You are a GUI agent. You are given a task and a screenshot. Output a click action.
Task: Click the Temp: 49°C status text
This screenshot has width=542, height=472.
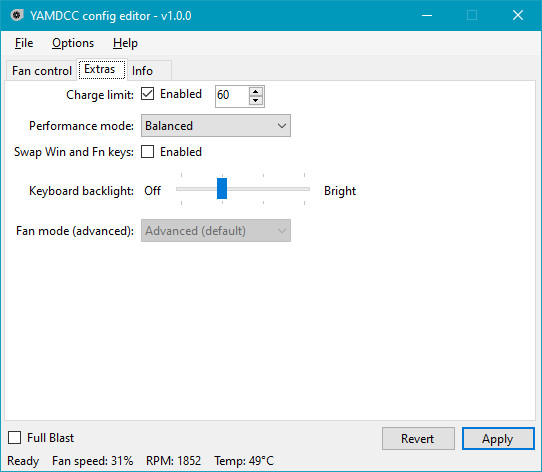tap(244, 461)
